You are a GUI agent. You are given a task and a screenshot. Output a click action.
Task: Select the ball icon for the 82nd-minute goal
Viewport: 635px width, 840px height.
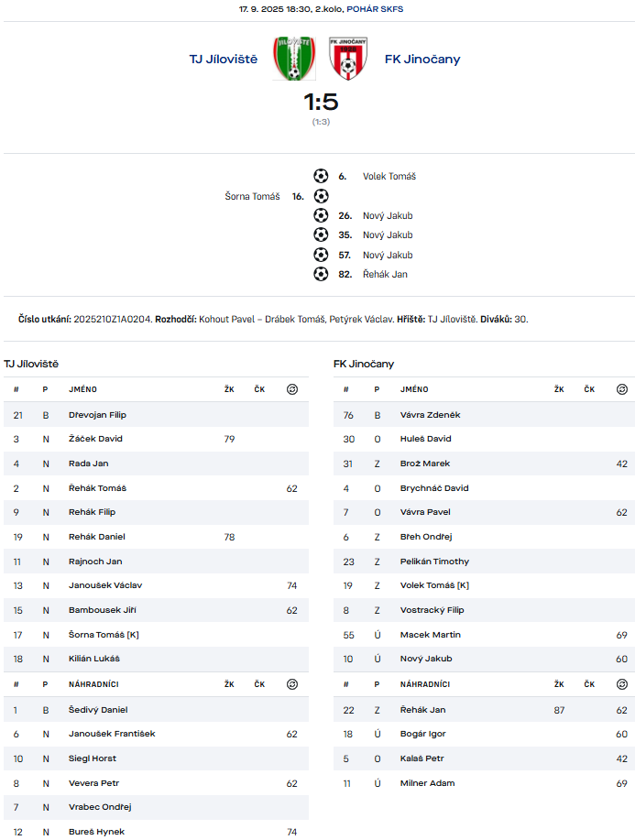pyautogui.click(x=321, y=274)
